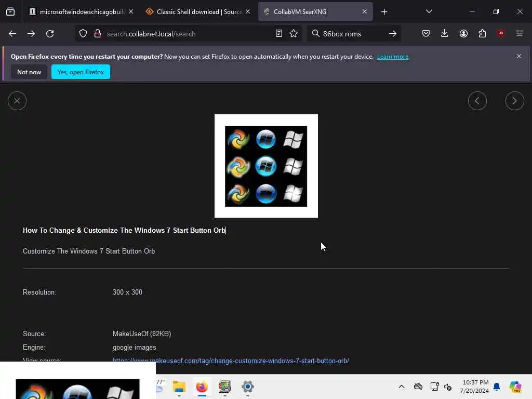This screenshot has height=399, width=532.
Task: Open the Settings gear taskbar app
Action: [x=248, y=387]
